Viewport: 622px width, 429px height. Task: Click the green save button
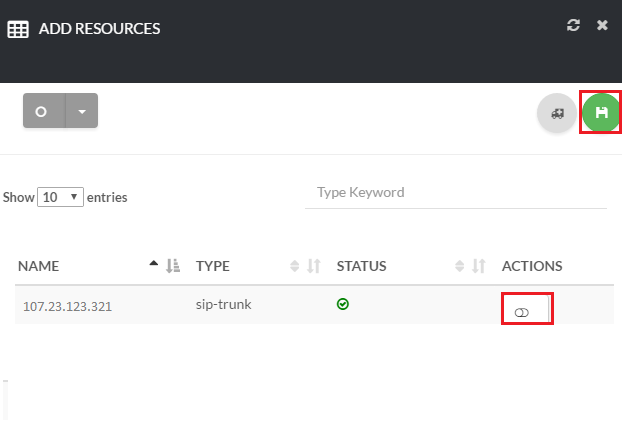pos(601,113)
